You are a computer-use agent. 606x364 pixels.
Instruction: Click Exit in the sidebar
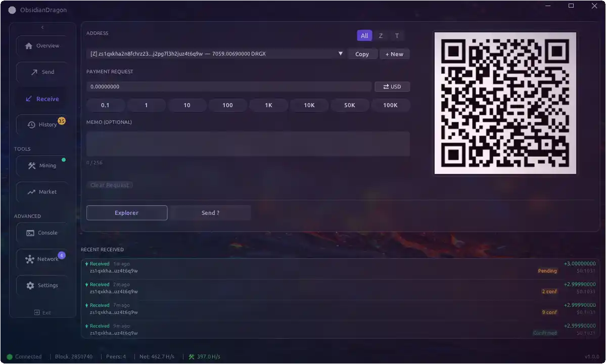pyautogui.click(x=42, y=313)
